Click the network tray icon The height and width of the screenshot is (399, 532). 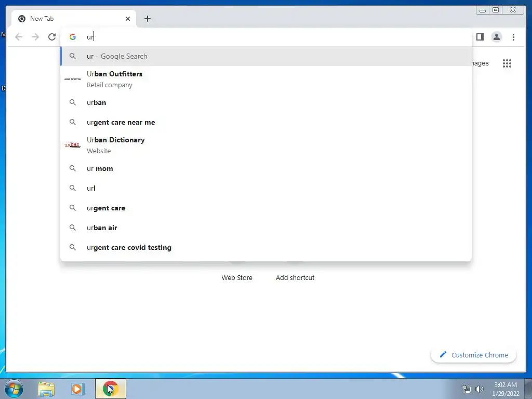point(467,389)
